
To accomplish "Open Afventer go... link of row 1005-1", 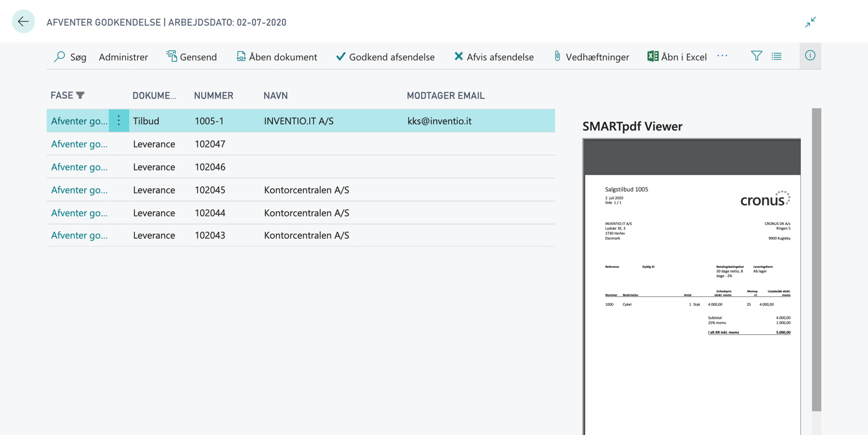I will tap(79, 121).
